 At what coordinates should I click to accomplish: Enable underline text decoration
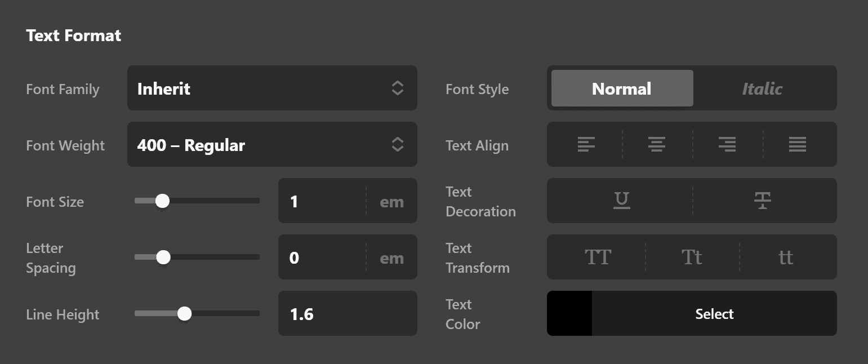click(x=621, y=201)
